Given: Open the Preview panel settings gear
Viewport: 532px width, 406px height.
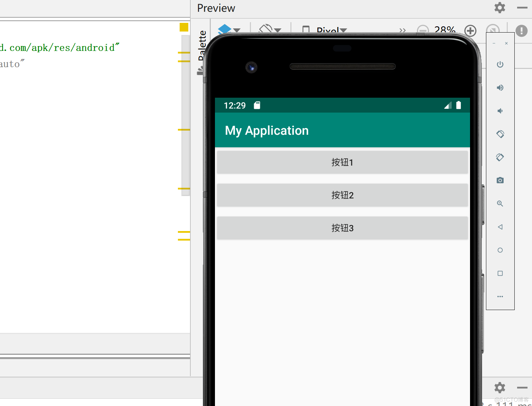Looking at the screenshot, I should pyautogui.click(x=500, y=8).
